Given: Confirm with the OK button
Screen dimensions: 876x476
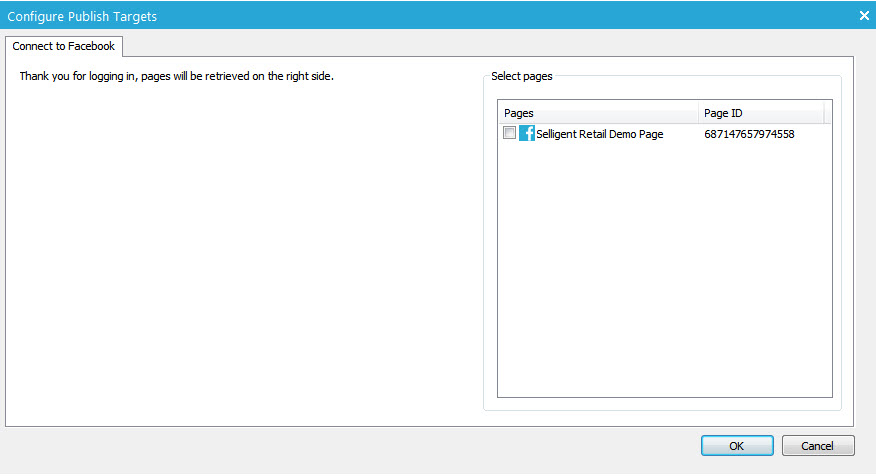Looking at the screenshot, I should click(x=737, y=446).
